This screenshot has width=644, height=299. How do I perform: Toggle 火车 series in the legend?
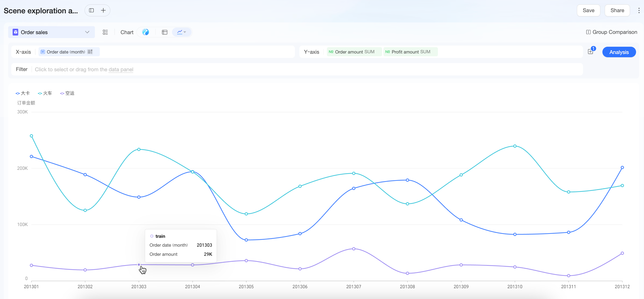45,93
